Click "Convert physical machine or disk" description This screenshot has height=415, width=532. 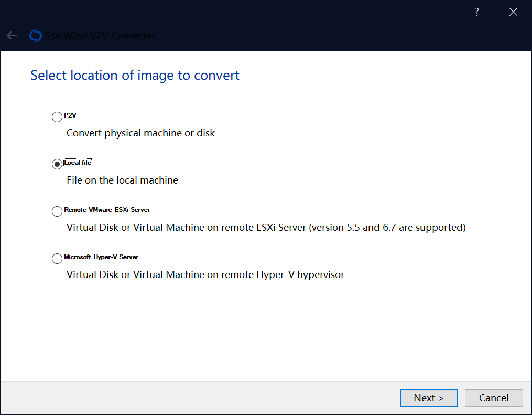[x=140, y=133]
